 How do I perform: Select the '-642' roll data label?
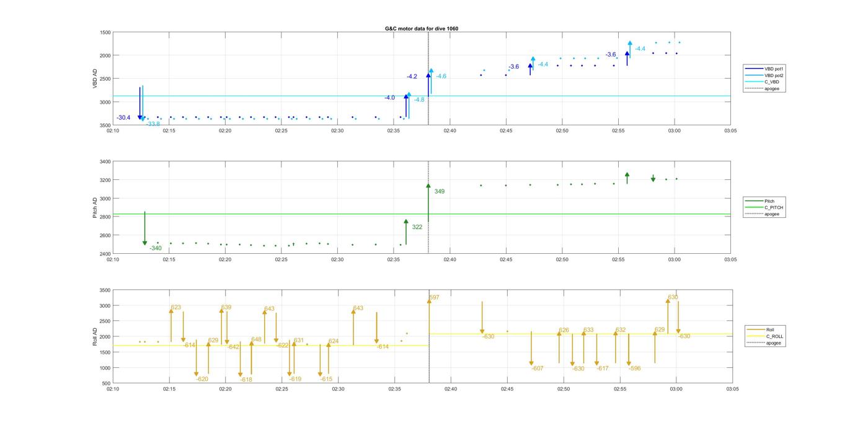pos(233,347)
